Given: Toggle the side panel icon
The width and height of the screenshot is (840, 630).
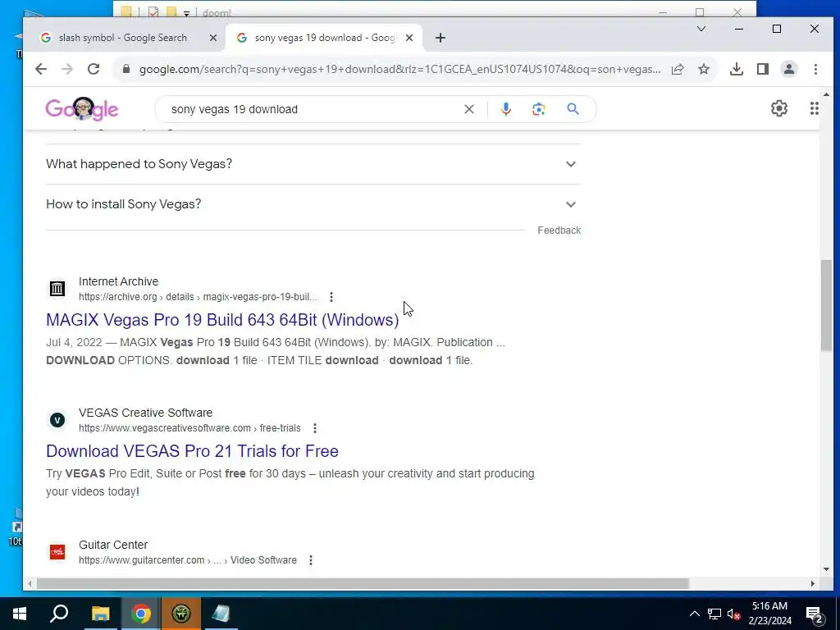Looking at the screenshot, I should point(763,69).
